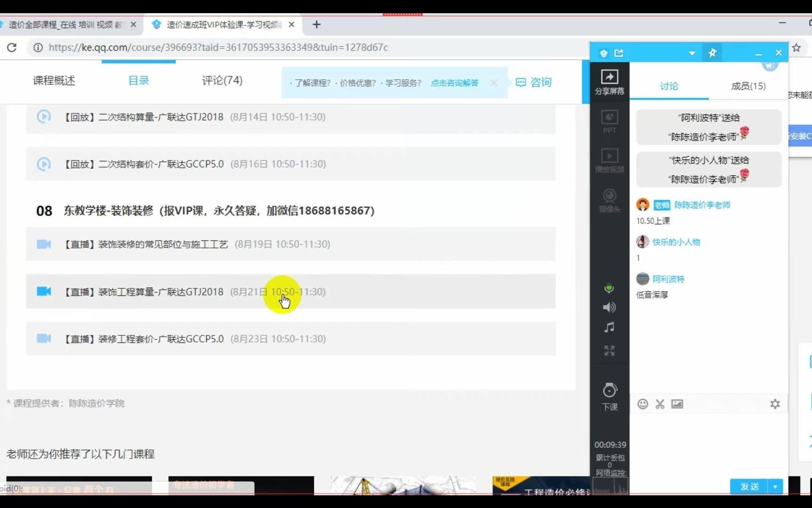
Task: Toggle the microphone icon
Action: pos(609,288)
